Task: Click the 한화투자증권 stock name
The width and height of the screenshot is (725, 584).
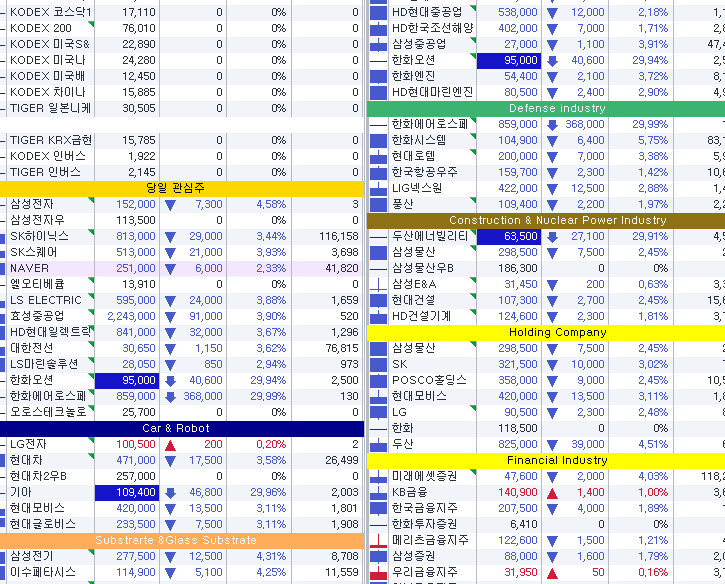Action: [x=424, y=524]
